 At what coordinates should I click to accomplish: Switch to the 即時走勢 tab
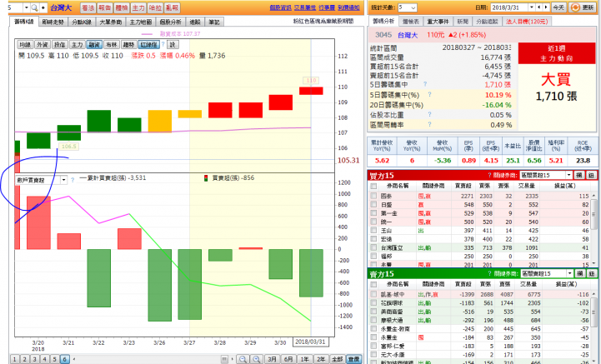point(53,22)
